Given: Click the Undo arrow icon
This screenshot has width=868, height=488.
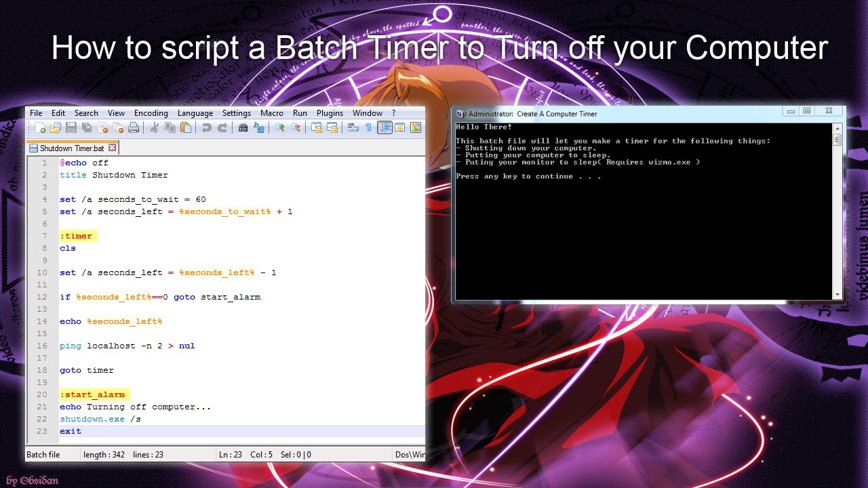Looking at the screenshot, I should pyautogui.click(x=206, y=127).
